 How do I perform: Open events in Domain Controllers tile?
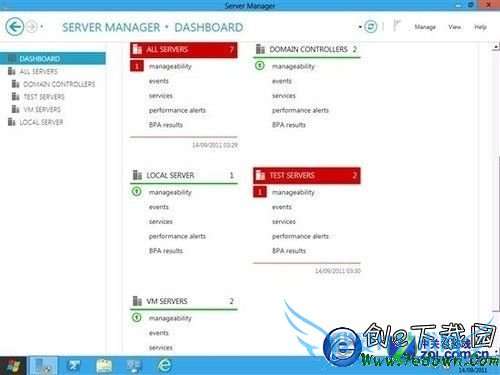[x=282, y=81]
